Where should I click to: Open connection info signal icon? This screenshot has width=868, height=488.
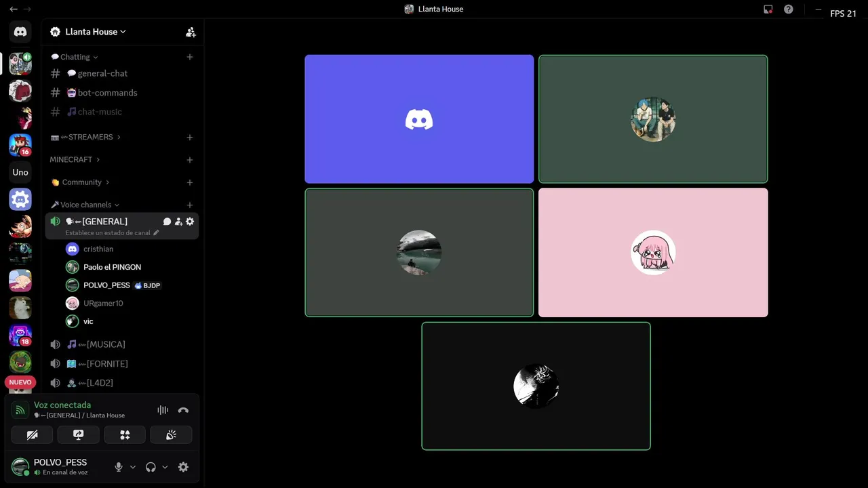click(x=20, y=410)
